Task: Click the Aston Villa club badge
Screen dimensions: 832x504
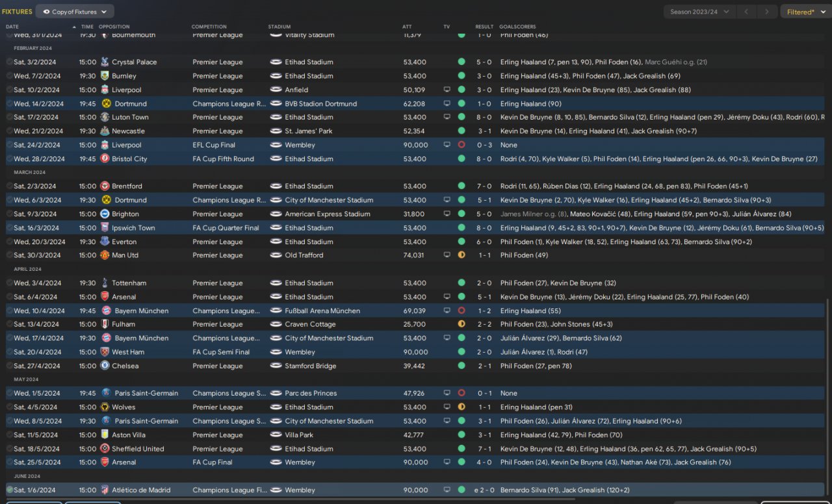Action: click(x=105, y=435)
